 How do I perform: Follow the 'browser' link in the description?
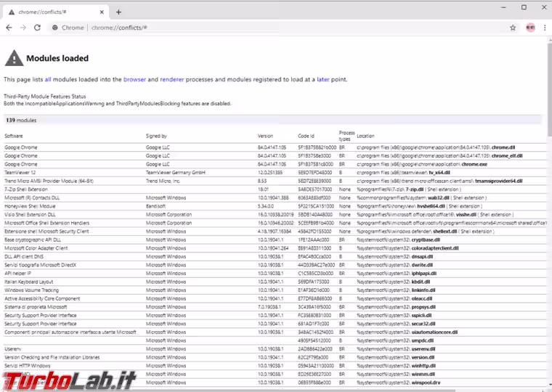tap(134, 79)
